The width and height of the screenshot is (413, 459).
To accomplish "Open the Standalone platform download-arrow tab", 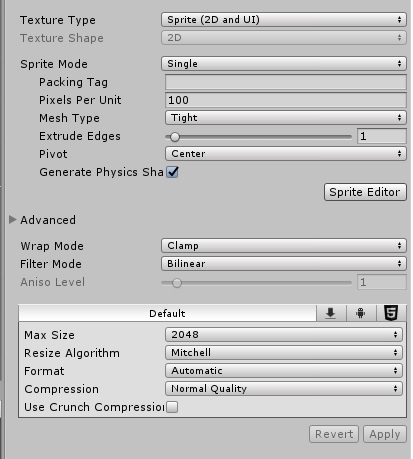I will [x=331, y=313].
